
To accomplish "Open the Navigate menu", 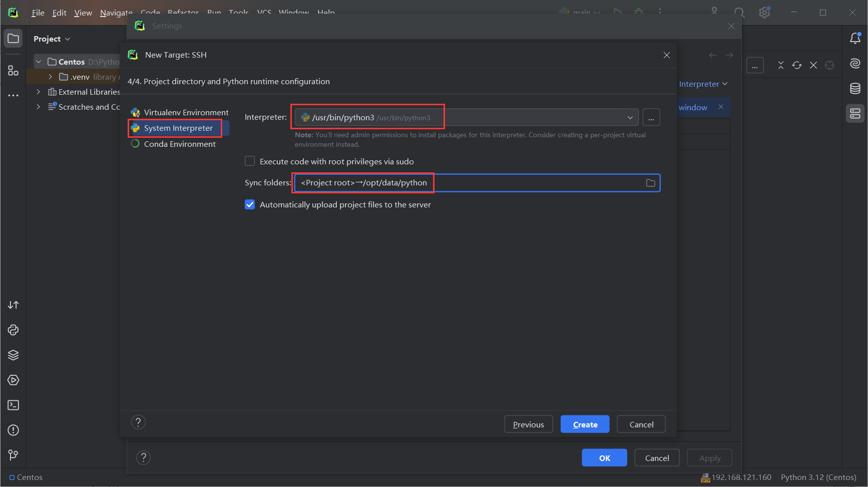I will [x=116, y=13].
